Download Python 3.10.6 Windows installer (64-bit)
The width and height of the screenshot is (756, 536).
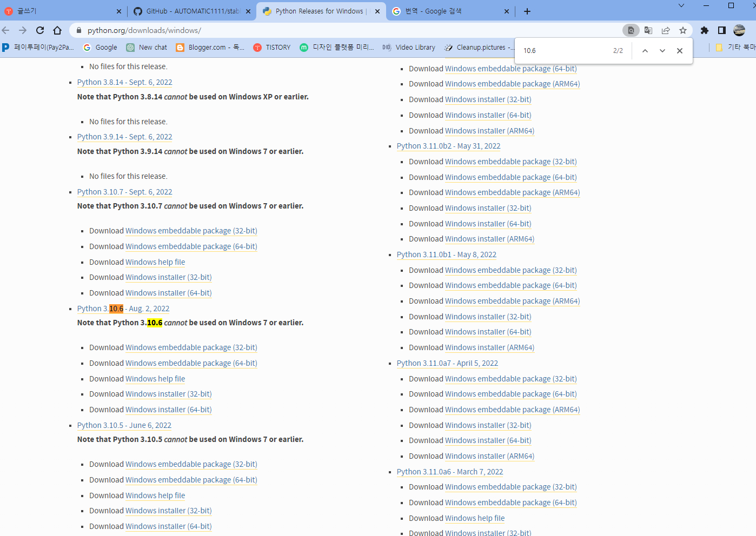click(x=169, y=410)
